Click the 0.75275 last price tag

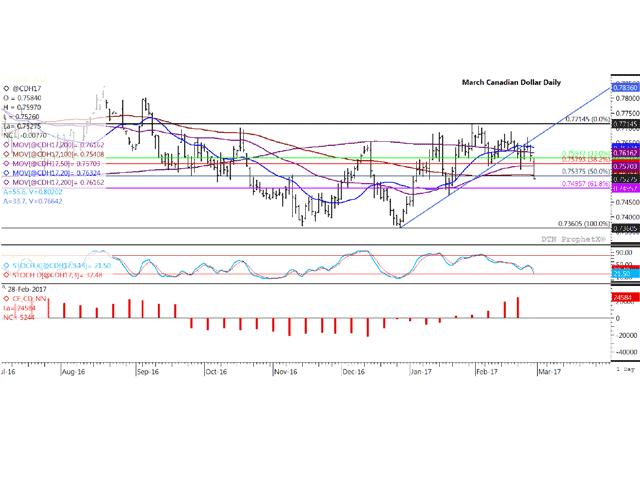coord(625,179)
